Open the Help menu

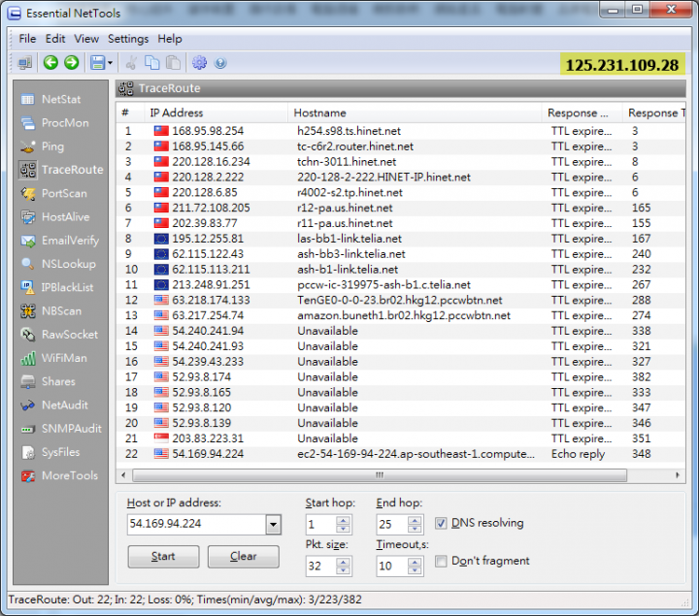pos(169,39)
